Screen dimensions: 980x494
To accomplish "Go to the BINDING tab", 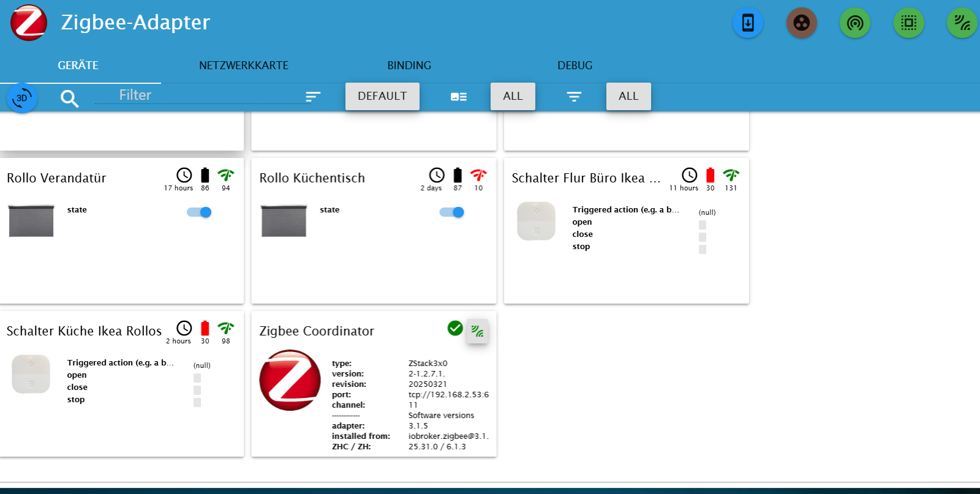I will coord(409,65).
